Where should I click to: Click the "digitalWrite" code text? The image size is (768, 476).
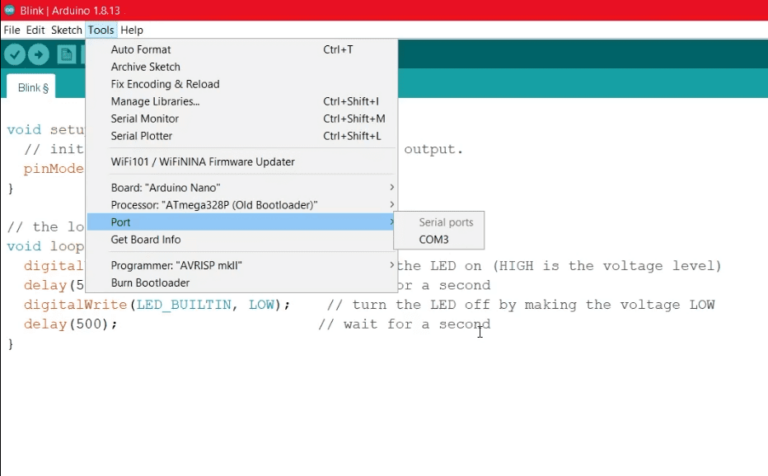point(75,305)
